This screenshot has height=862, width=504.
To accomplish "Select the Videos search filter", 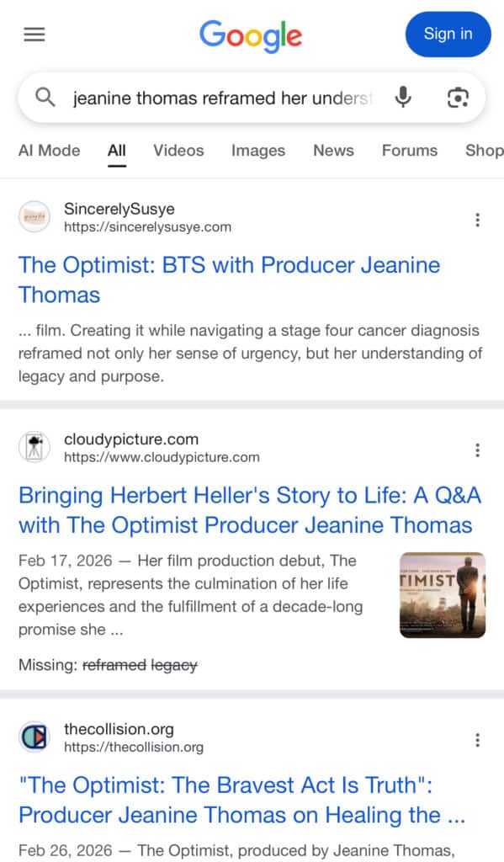I will [x=178, y=151].
